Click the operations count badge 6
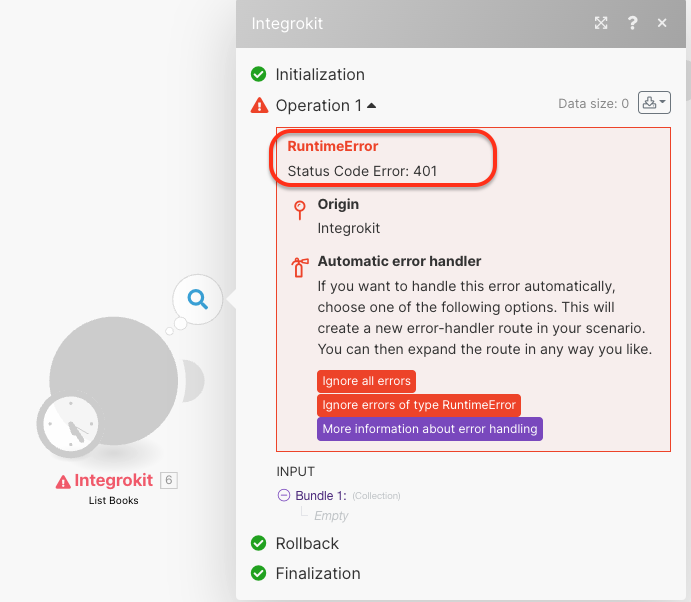 coord(169,480)
